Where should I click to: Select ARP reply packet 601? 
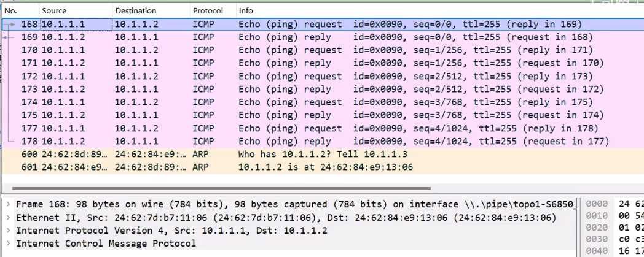[x=323, y=167]
